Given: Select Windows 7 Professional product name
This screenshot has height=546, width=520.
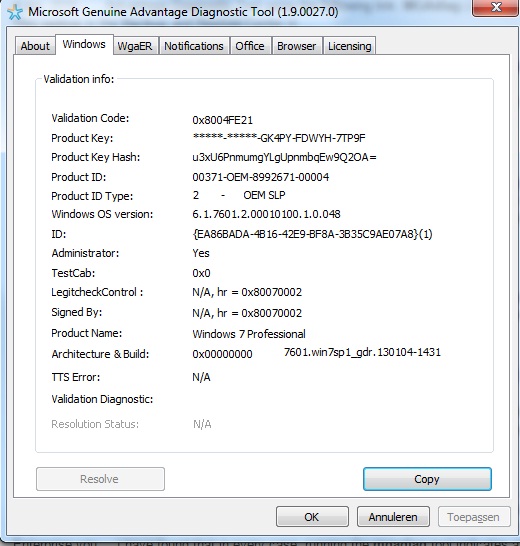Looking at the screenshot, I should click(x=249, y=334).
